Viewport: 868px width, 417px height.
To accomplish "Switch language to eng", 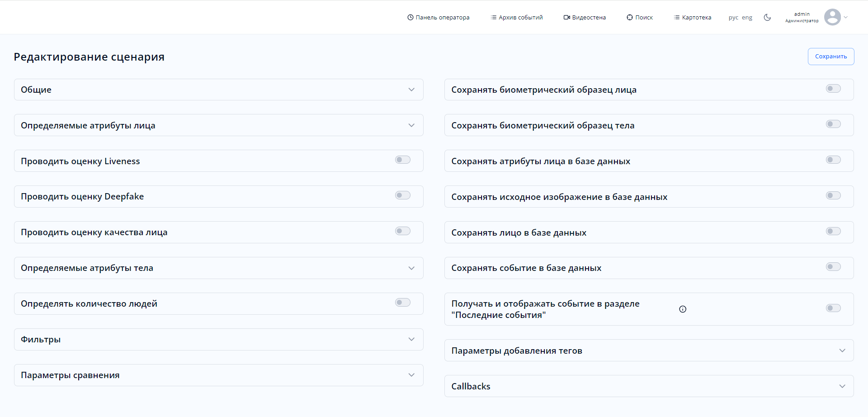I will point(747,18).
